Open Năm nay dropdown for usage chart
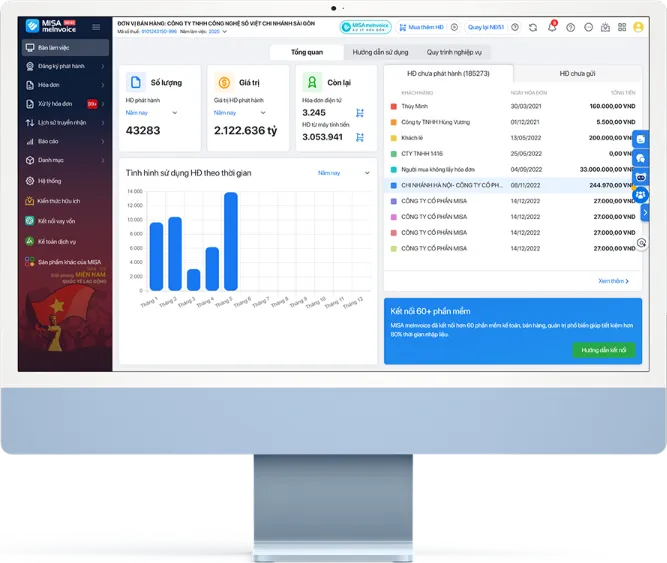The image size is (667, 563). pos(344,173)
